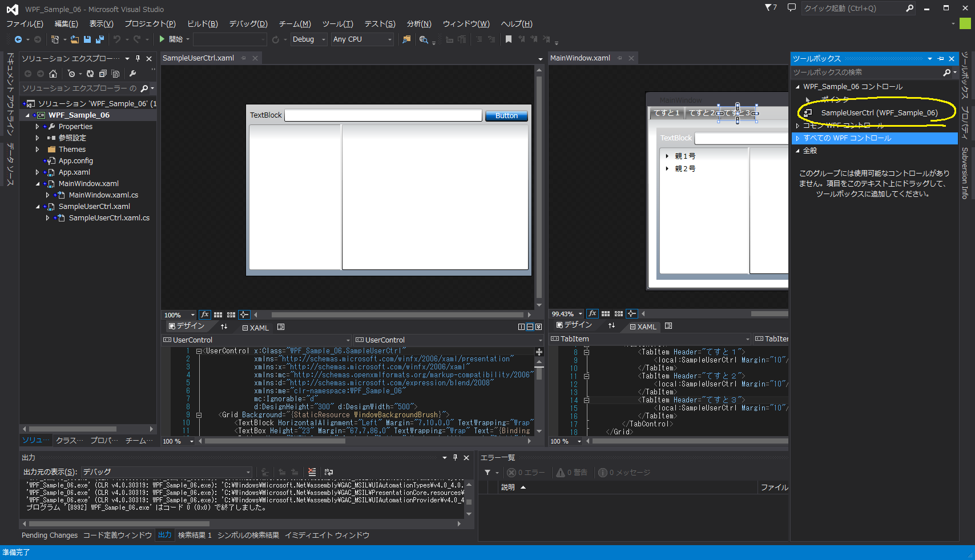
Task: Open the ファイル(F) menu
Action: click(25, 24)
